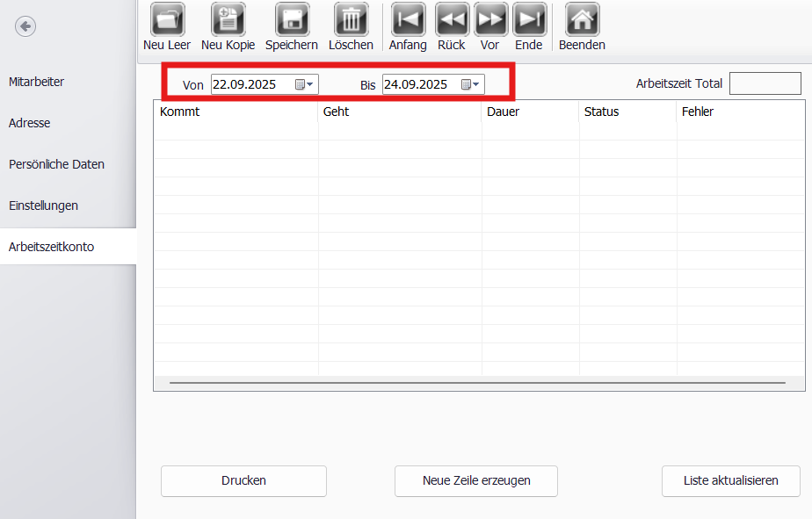Delete record using Löschen trash icon
The width and height of the screenshot is (812, 519).
point(352,19)
